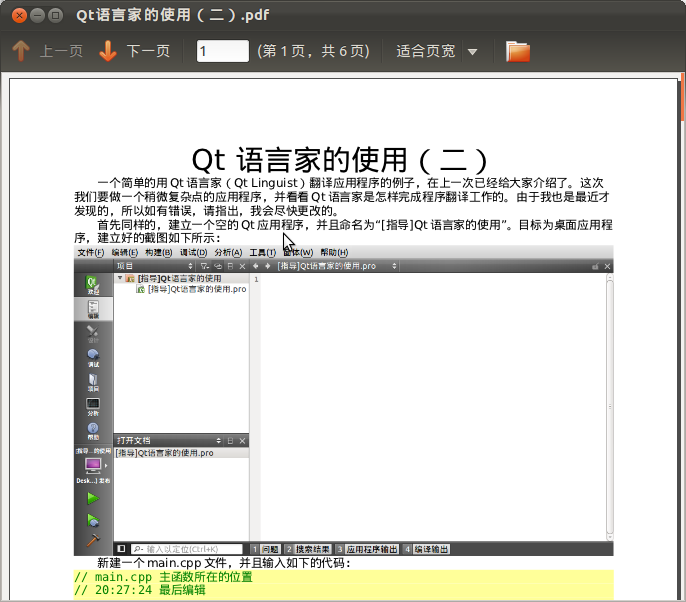Viewport: 686px width, 602px height.
Task: Open 调试(D) menu in embedded Qt Creator image
Action: point(193,252)
